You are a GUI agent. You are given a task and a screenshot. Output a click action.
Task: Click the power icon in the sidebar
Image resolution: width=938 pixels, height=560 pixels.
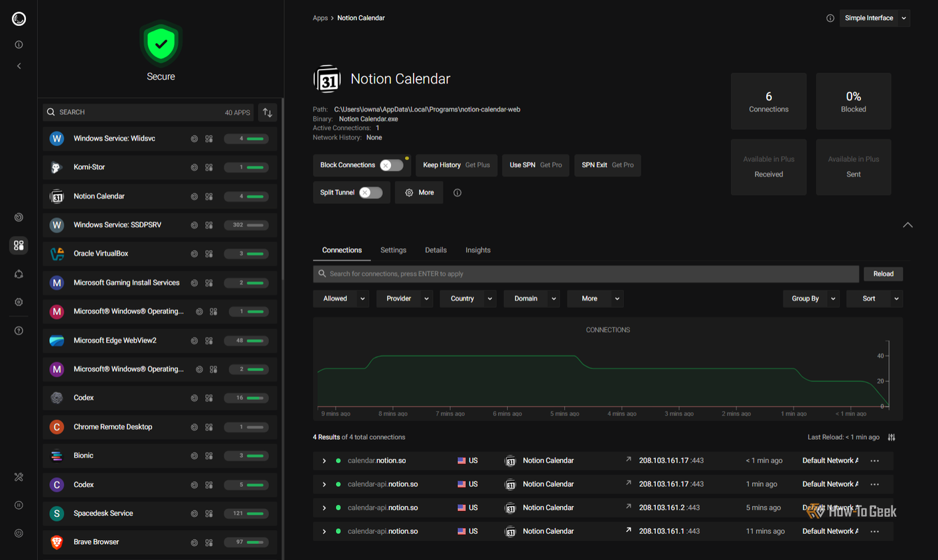click(19, 533)
